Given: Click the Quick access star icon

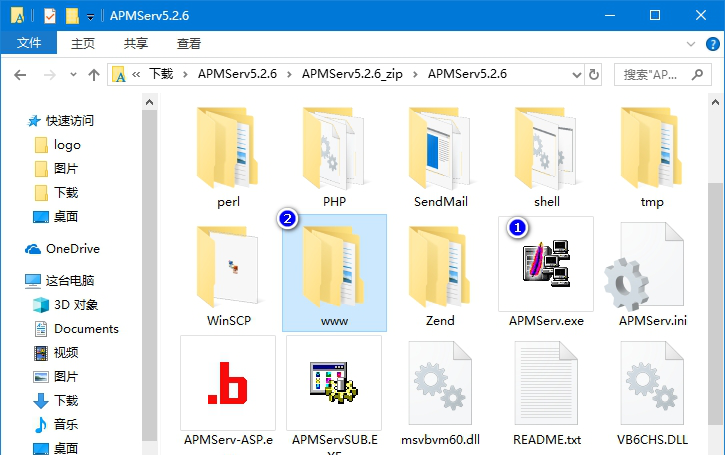Looking at the screenshot, I should (x=34, y=121).
